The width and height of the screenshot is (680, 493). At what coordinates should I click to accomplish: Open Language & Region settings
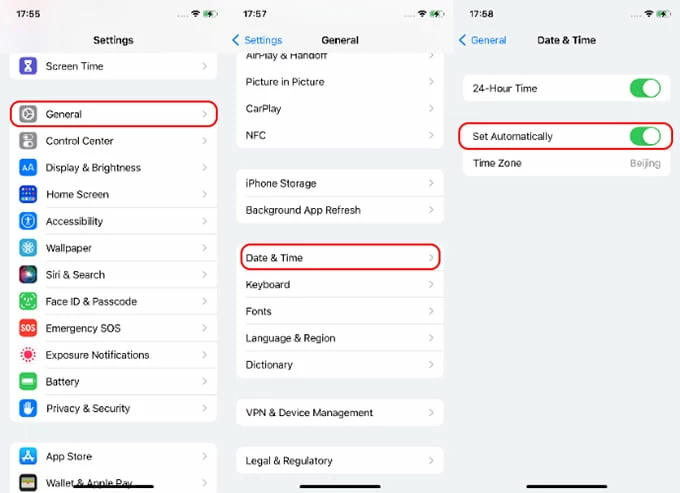point(340,338)
